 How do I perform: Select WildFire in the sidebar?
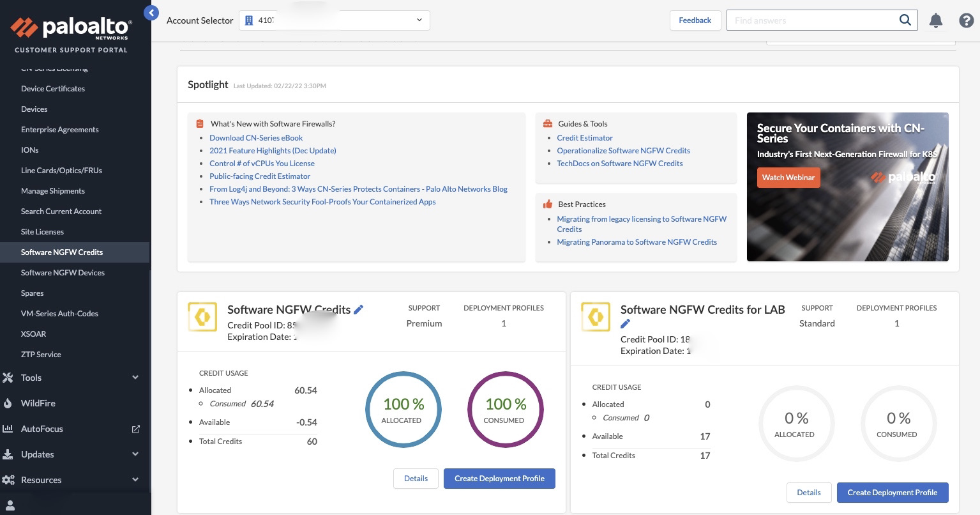[x=38, y=403]
